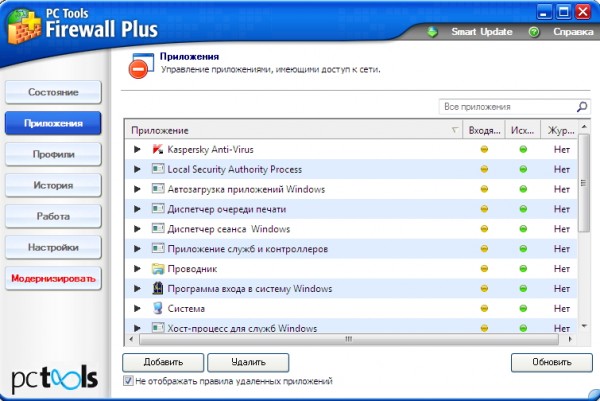The image size is (600, 401).
Task: Click the vertical scrollbar thumb
Action: click(584, 183)
